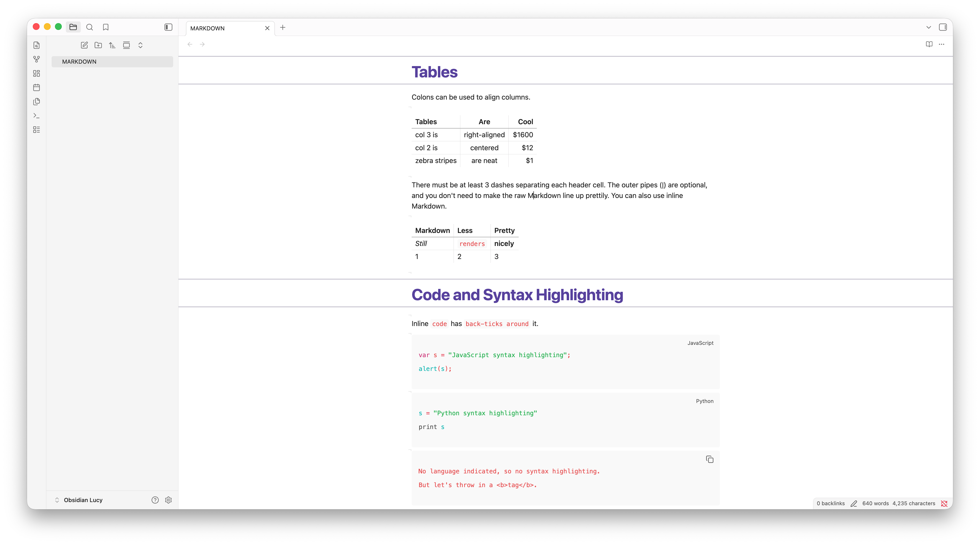Toggle the right sidebar panel
980x545 pixels.
click(x=943, y=27)
